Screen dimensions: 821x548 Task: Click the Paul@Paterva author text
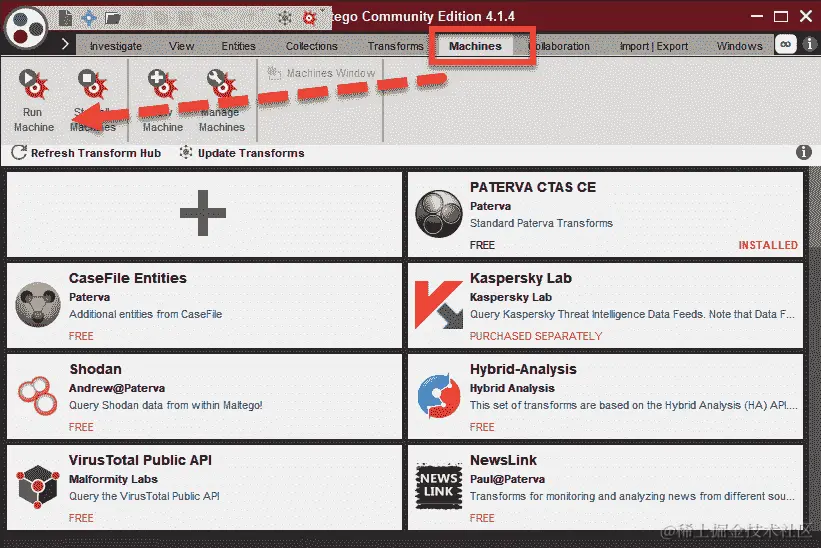pyautogui.click(x=507, y=479)
